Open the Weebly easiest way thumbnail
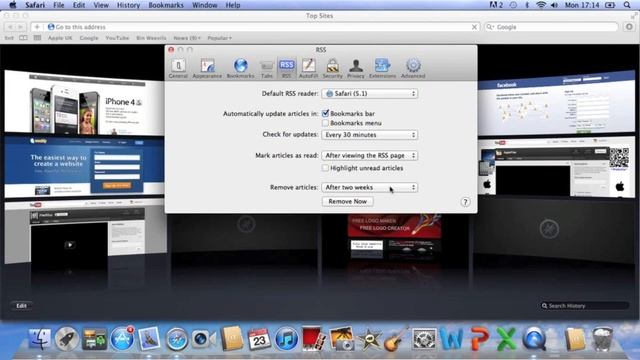Viewport: 640px width, 360px height. 84,167
